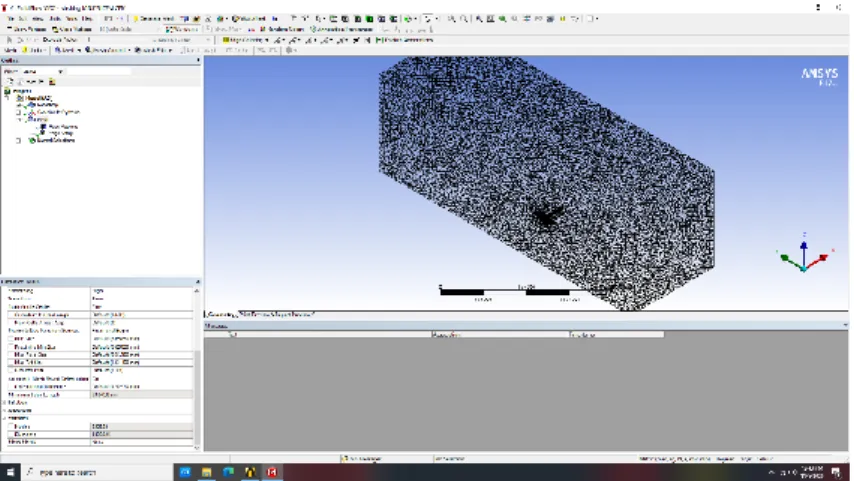Image resolution: width=854 pixels, height=481 pixels.
Task: Click the Generate Mesh toolbar button
Action: (x=153, y=19)
